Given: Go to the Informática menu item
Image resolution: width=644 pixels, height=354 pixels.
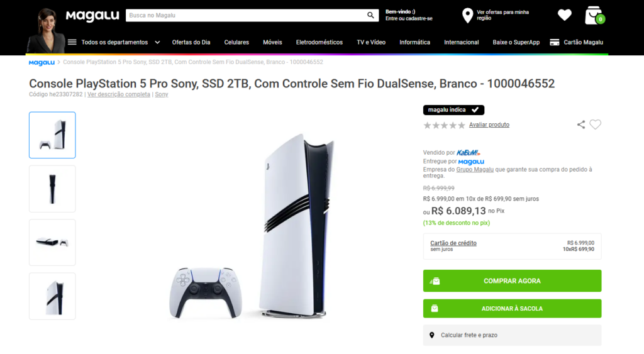Looking at the screenshot, I should point(414,42).
